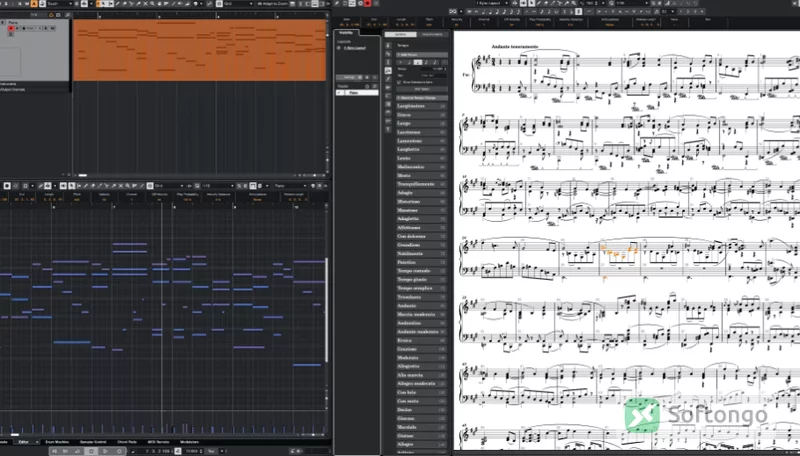Choose Allegretto tempo marking
Screen dimensions: 800x456
(x=421, y=366)
